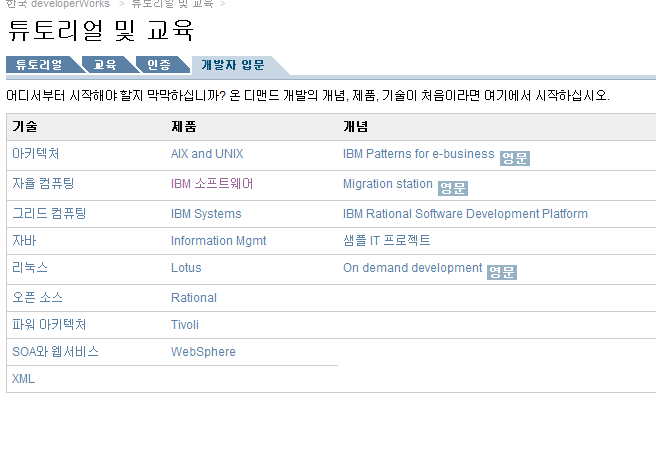Open the AIX and UNIX link
This screenshot has height=450, width=656.
[x=207, y=153]
